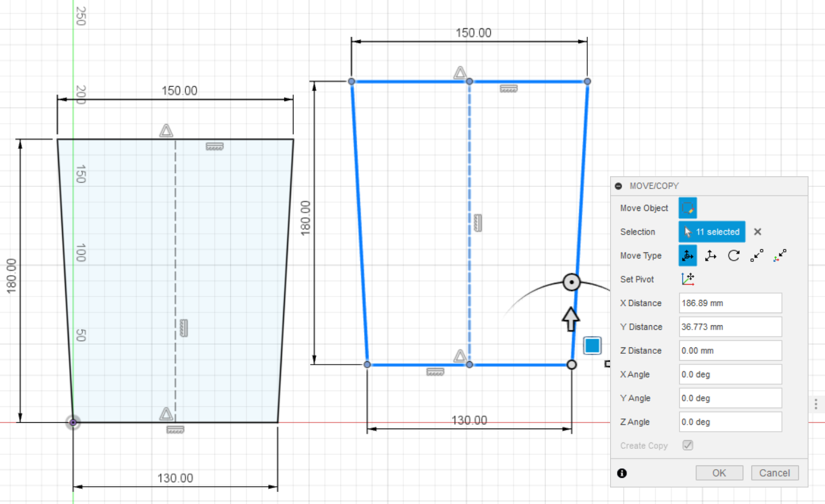Click the sketch origin point on left profile
This screenshot has height=504, width=825.
point(73,422)
